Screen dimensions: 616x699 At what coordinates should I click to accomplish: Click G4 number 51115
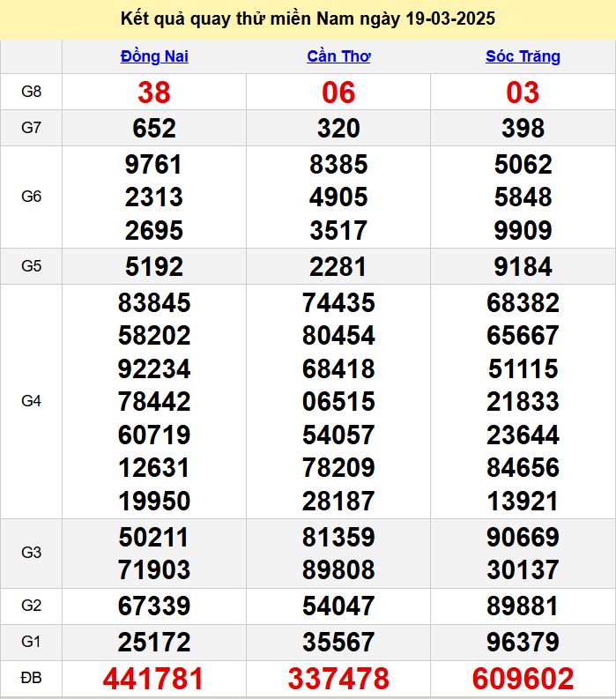[x=523, y=369]
